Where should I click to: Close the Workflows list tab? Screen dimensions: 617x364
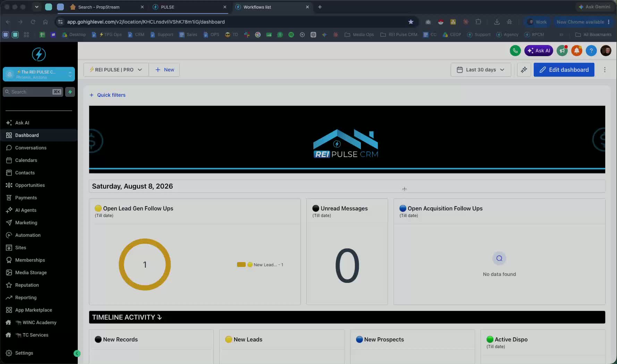307,7
